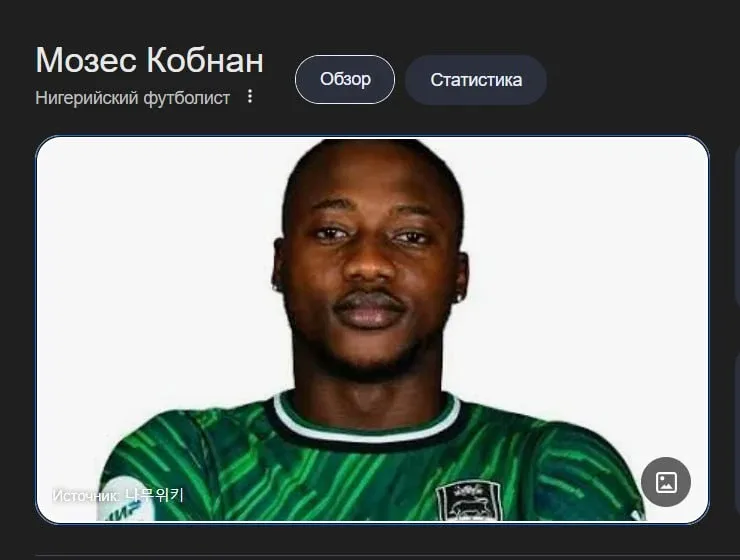Click the Мозес Кобнан title heading
The width and height of the screenshot is (740, 560).
pyautogui.click(x=150, y=60)
